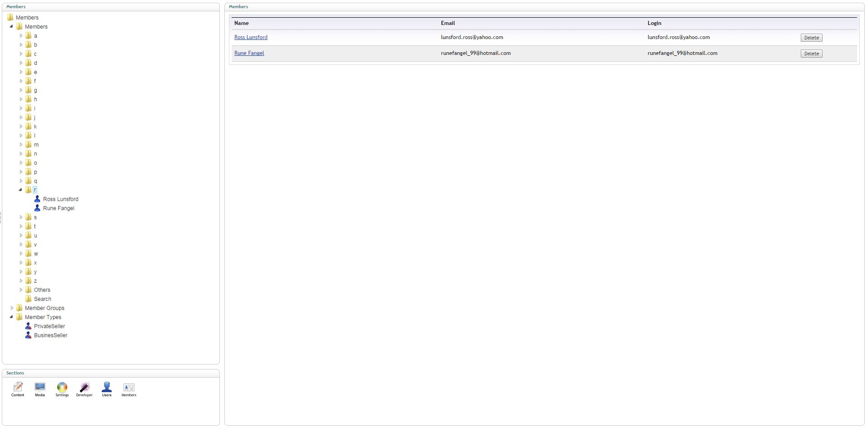Select the g folder label
The image size is (868, 433).
coord(35,90)
